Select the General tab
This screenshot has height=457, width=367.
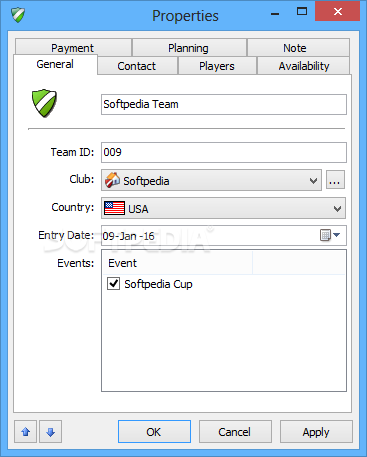55,64
